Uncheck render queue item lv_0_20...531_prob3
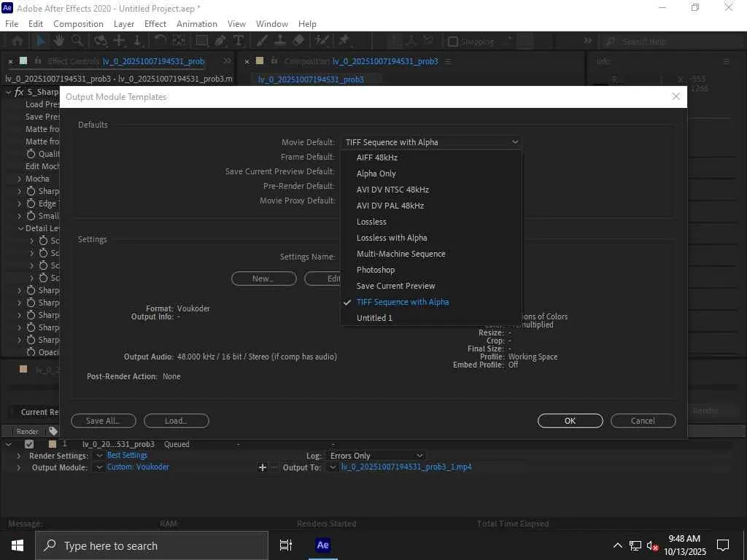This screenshot has height=560, width=747. point(29,444)
